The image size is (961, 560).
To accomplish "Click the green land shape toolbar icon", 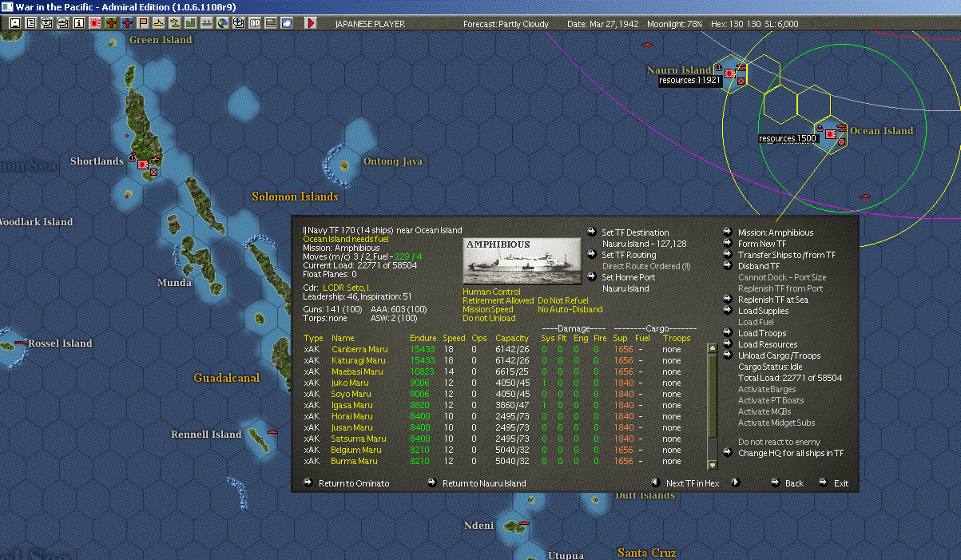I will pyautogui.click(x=191, y=24).
